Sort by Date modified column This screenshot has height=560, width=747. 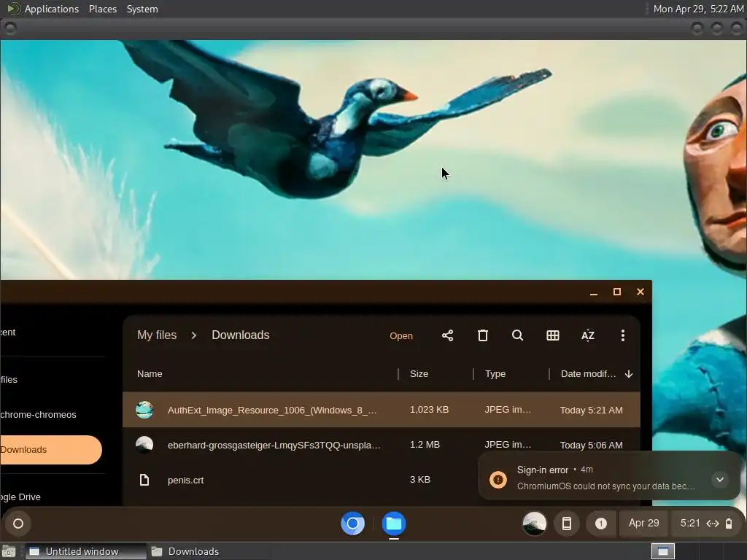589,374
